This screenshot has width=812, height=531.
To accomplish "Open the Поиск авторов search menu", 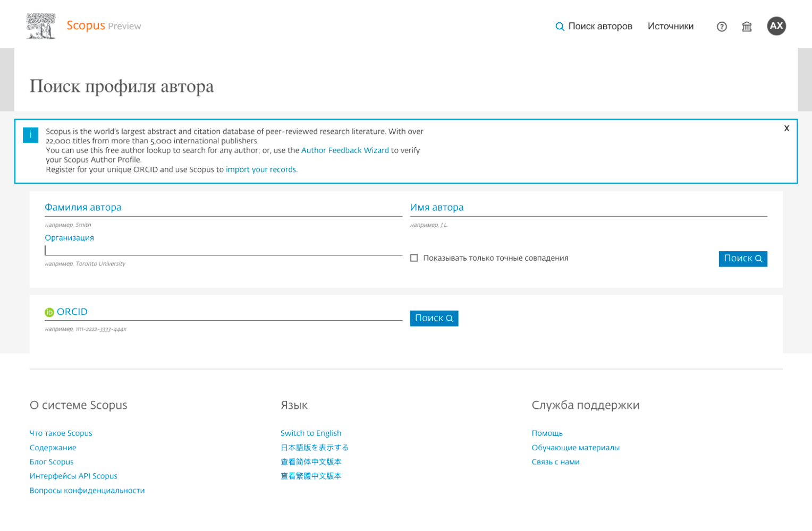I will [594, 26].
